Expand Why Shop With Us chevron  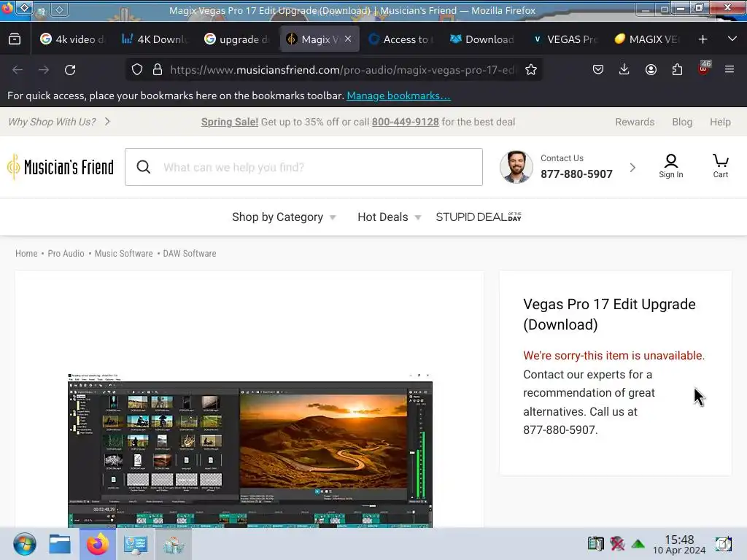point(108,122)
